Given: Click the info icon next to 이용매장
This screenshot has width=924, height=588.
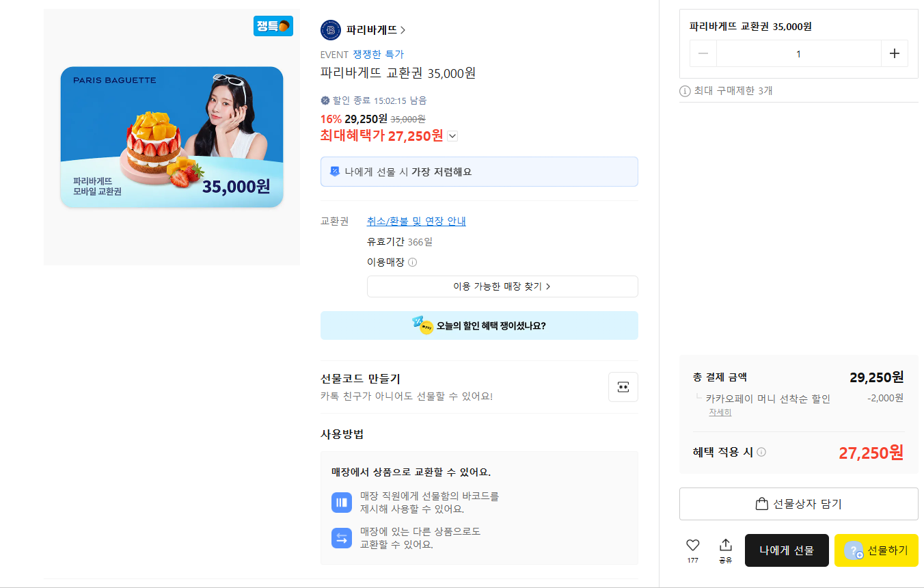Looking at the screenshot, I should click(413, 263).
